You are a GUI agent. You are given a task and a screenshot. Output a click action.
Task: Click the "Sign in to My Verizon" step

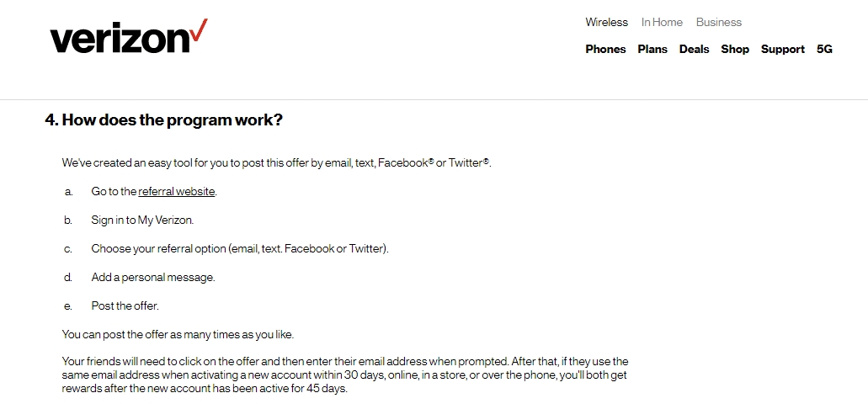(x=142, y=220)
